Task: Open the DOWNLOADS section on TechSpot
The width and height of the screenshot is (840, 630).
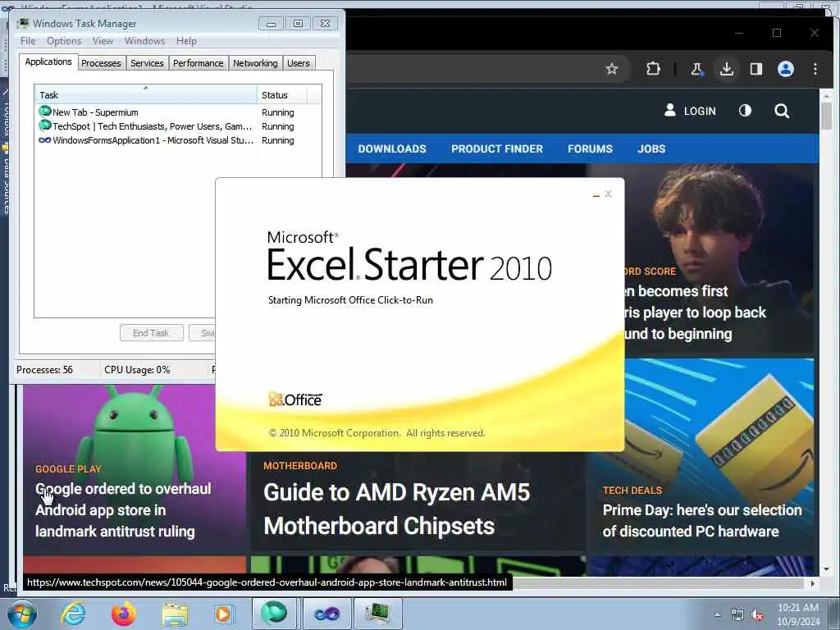Action: 392,149
